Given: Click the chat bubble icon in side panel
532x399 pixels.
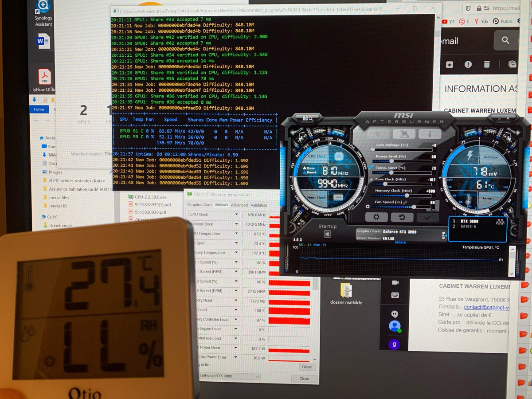Looking at the screenshot, I should (395, 314).
